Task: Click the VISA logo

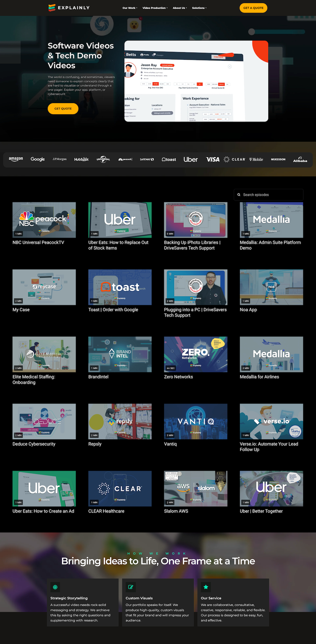Action: [213, 159]
